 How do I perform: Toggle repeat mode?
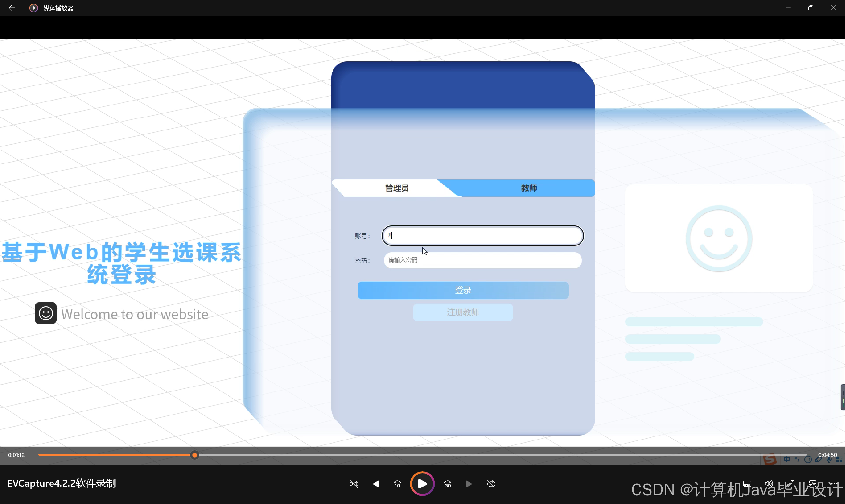tap(491, 484)
